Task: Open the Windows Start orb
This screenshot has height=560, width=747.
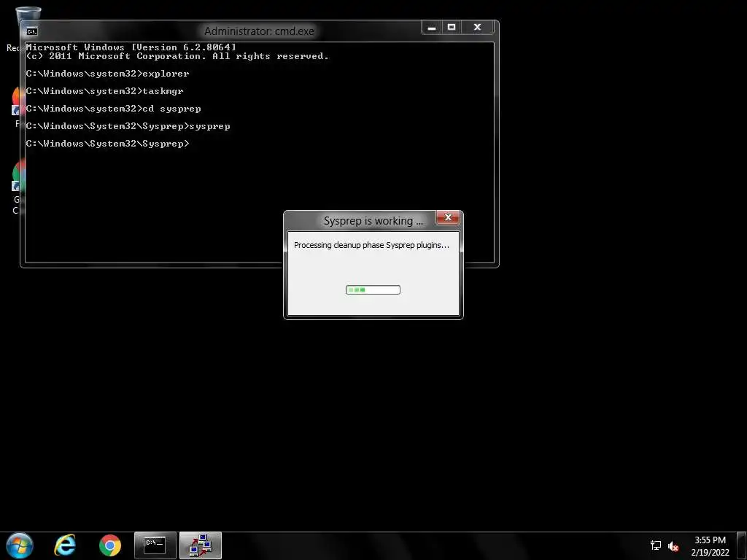Action: click(x=20, y=545)
